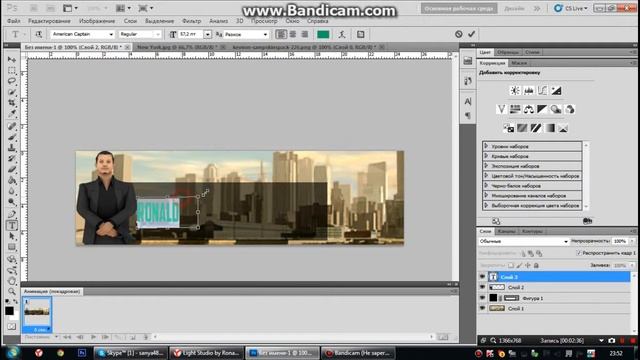Open the Справка menu
This screenshot has height=360, width=640.
pyautogui.click(x=318, y=21)
